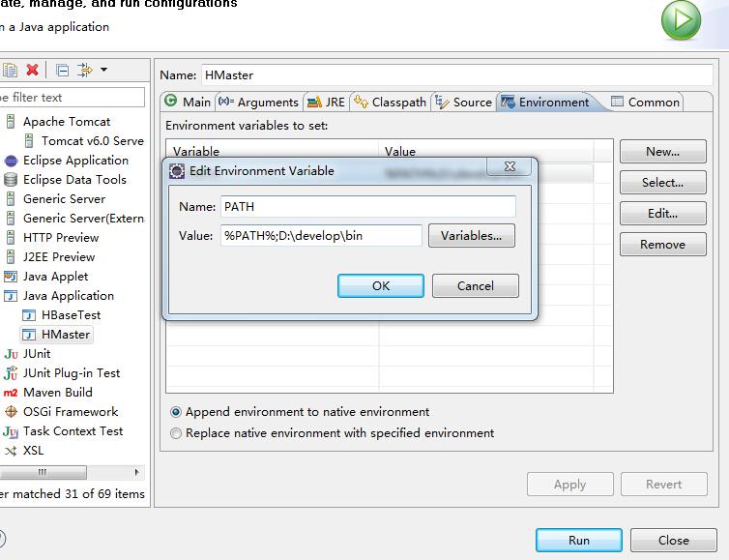Click the Edit... button
Viewport: 729px width, 560px height.
point(663,214)
